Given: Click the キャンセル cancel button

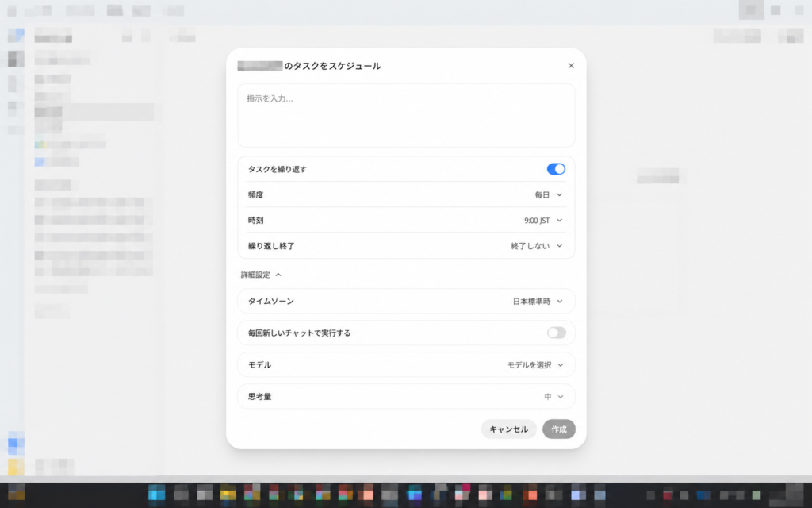Looking at the screenshot, I should [508, 429].
